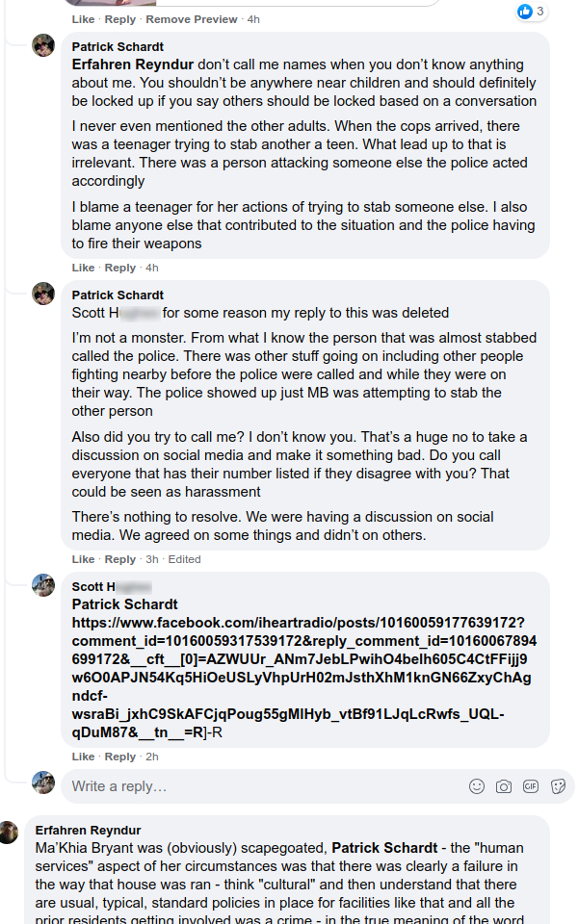The image size is (578, 924).
Task: Open Patrick Schardt's avatar on first comment
Action: coord(43,46)
